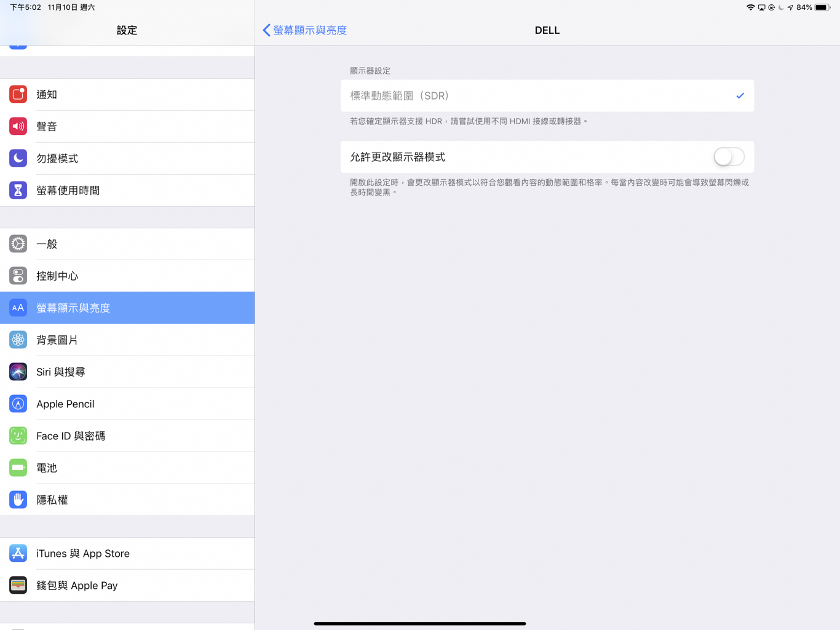840x630 pixels.
Task: Tap the iTunes 與 App Store icon
Action: [x=18, y=553]
